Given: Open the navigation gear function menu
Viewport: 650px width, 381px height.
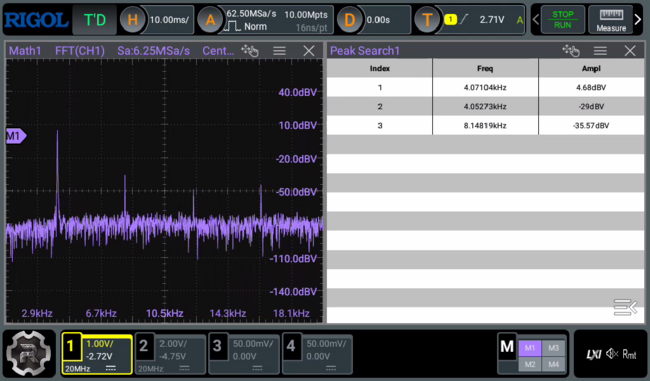Looking at the screenshot, I should (x=29, y=353).
